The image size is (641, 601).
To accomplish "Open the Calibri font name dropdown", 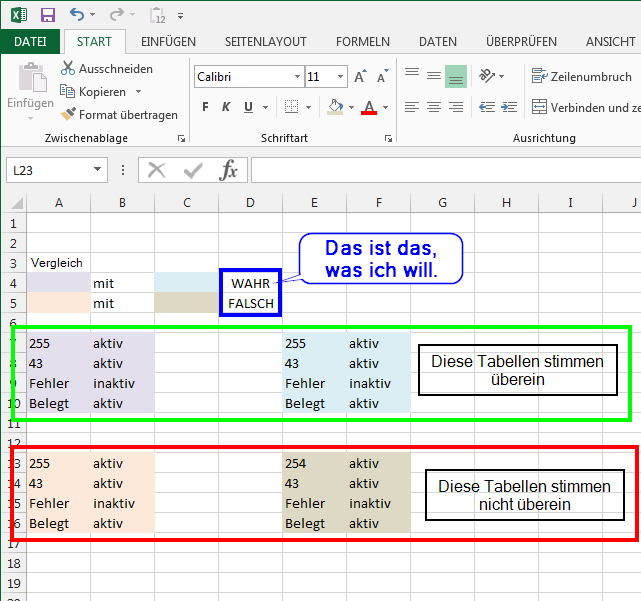I will (x=298, y=77).
